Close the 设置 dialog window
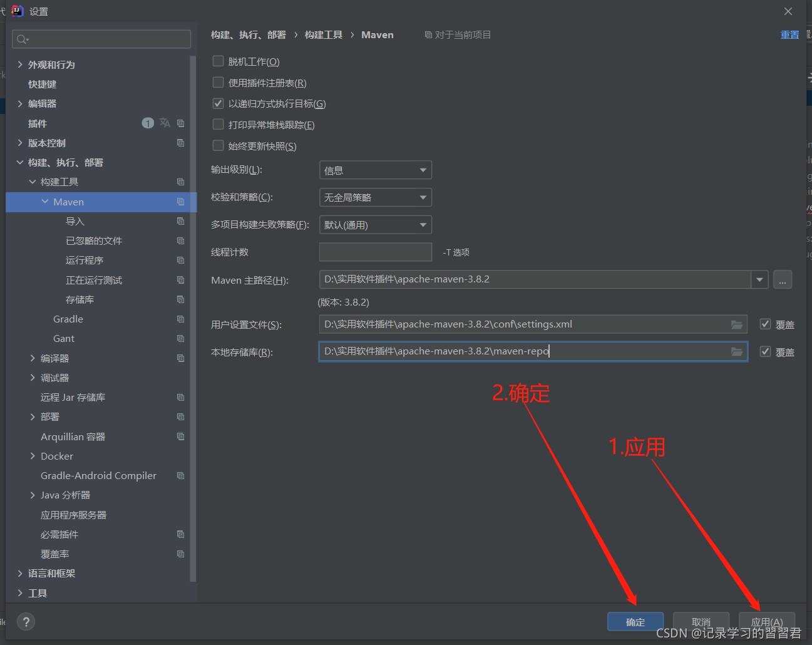The width and height of the screenshot is (812, 645). click(x=788, y=11)
